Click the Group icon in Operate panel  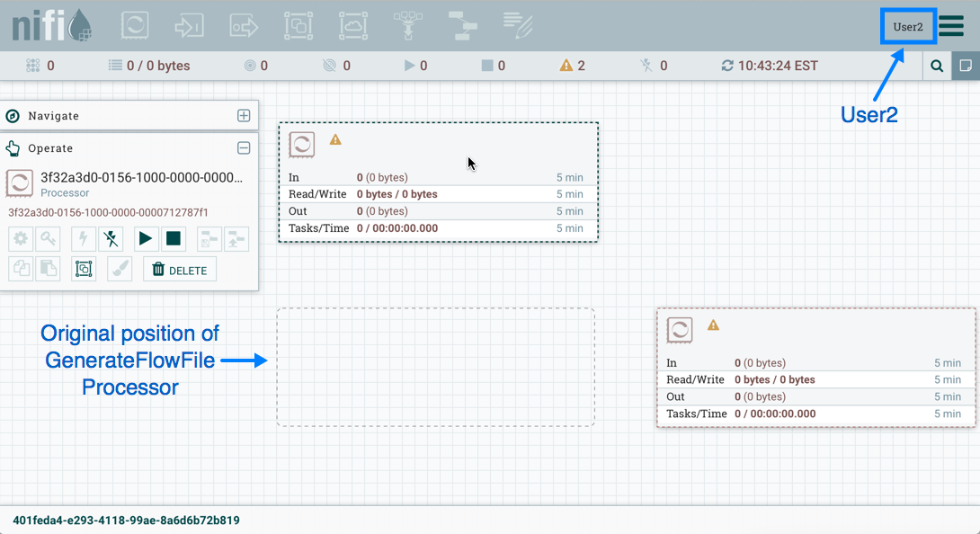85,269
